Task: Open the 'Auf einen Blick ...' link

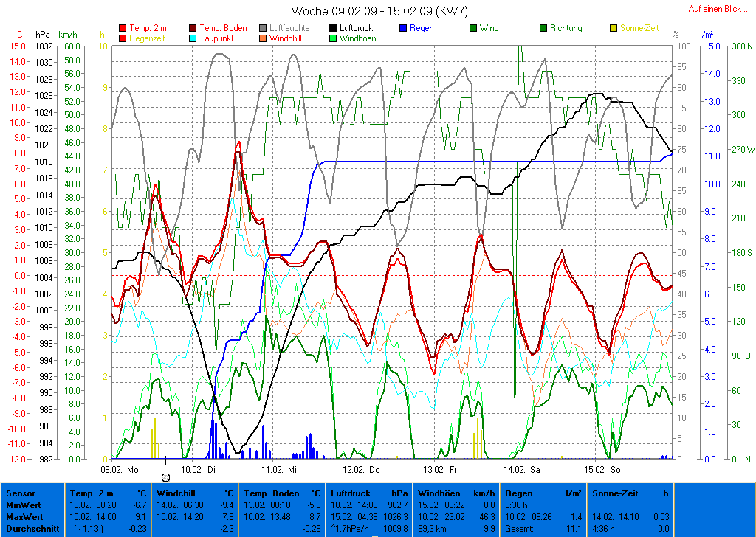Action: (718, 9)
